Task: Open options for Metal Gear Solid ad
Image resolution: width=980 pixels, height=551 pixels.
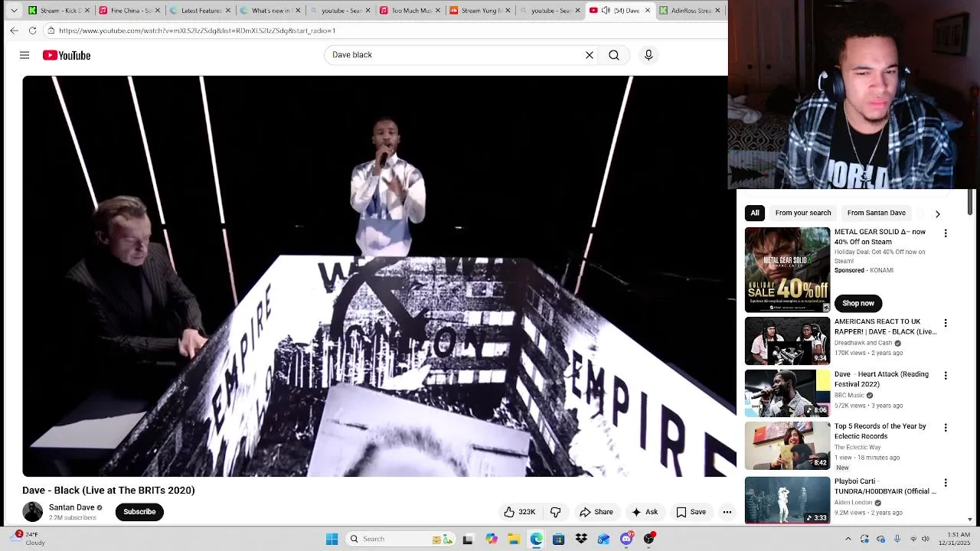Action: (x=946, y=233)
